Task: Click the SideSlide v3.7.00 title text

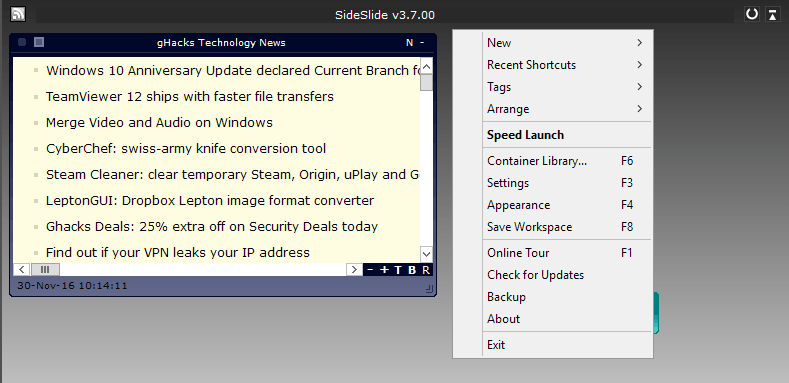Action: (385, 15)
